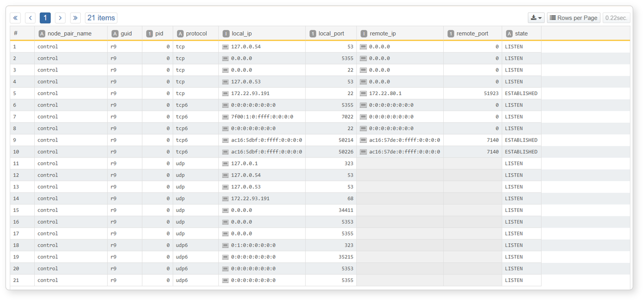Click IP type icon beside local_ip header
The width and height of the screenshot is (644, 301).
pyautogui.click(x=226, y=34)
